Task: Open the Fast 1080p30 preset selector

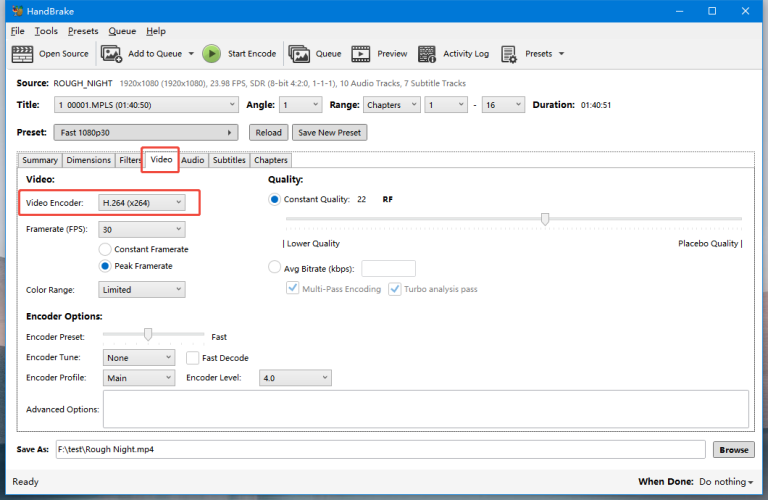Action: click(146, 133)
